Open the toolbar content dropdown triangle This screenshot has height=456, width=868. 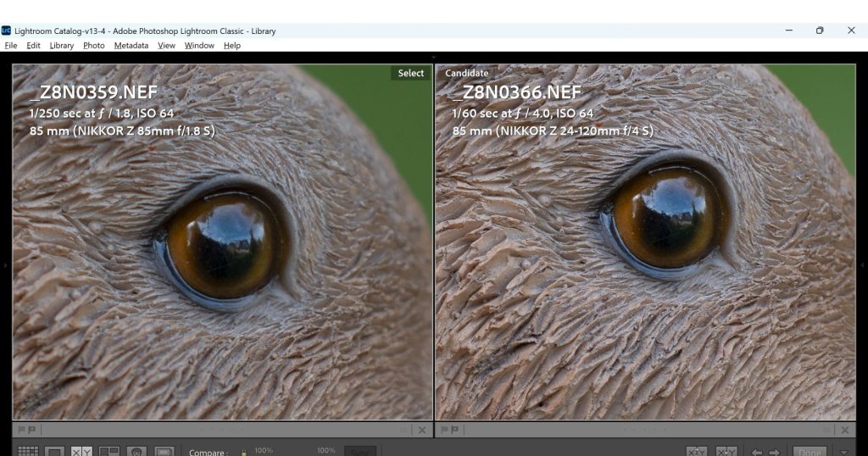point(844,452)
